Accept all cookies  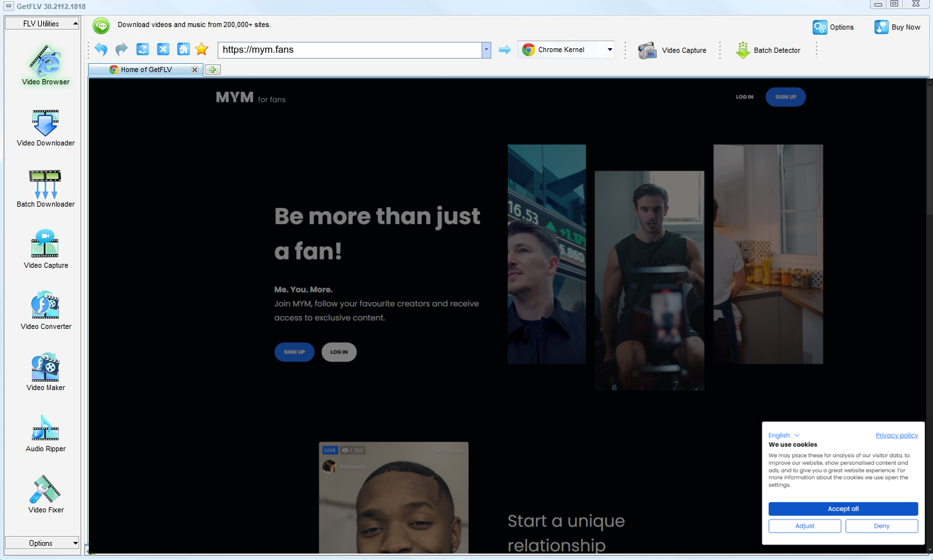point(843,509)
